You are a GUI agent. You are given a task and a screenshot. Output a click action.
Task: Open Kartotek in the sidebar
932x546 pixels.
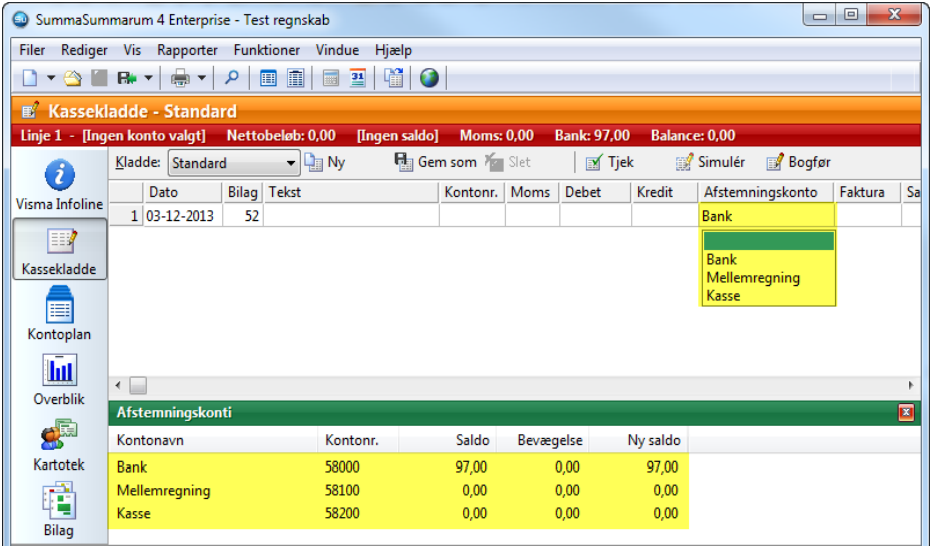(x=59, y=446)
